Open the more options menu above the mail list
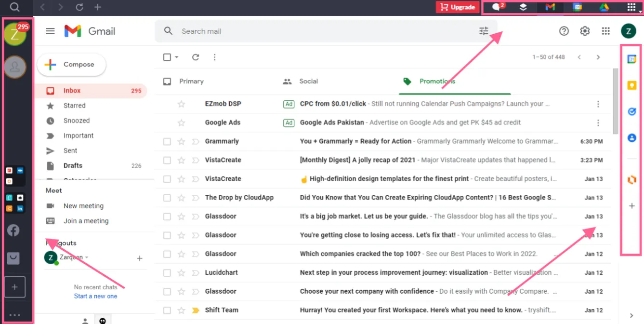The width and height of the screenshot is (644, 324). pos(214,57)
